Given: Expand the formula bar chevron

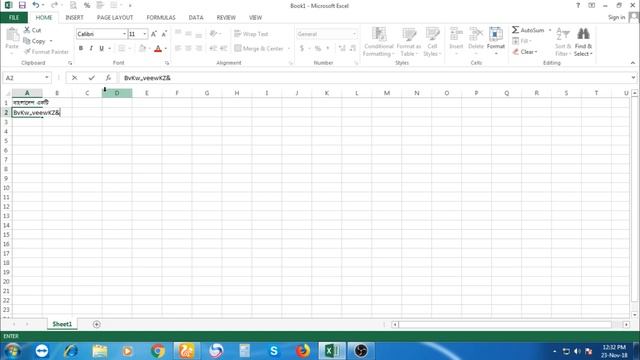Looking at the screenshot, I should click(633, 78).
